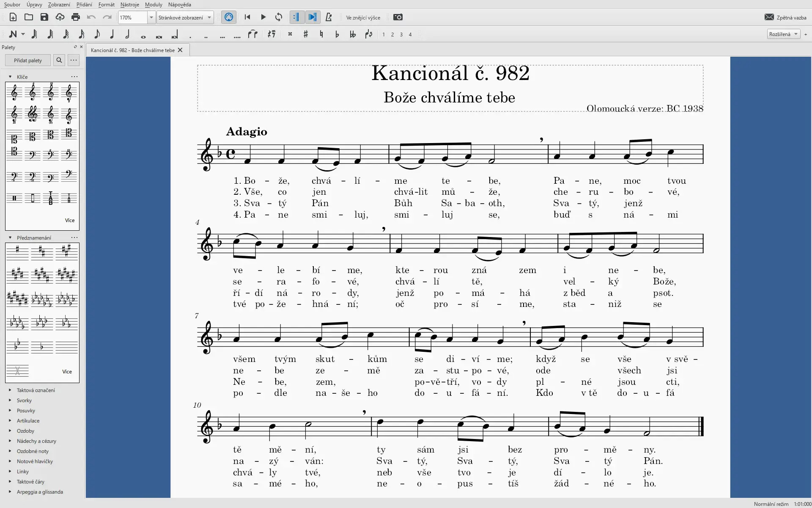Open the zoom percentage dropdown arrow
The width and height of the screenshot is (812, 508).
tap(151, 17)
